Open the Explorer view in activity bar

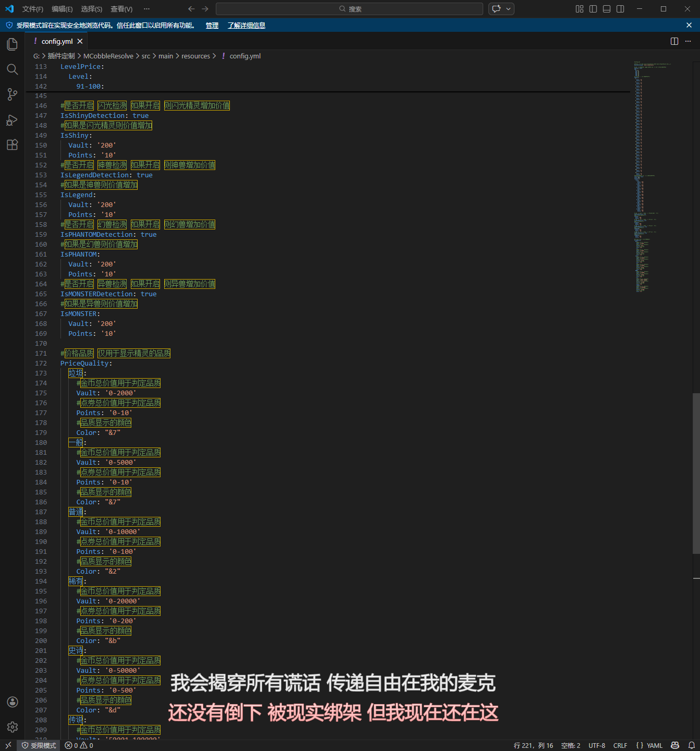[12, 44]
